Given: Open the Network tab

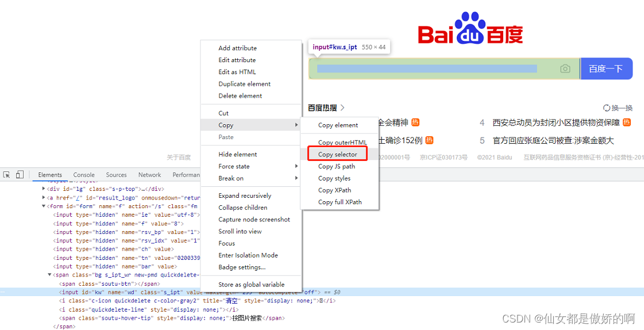Looking at the screenshot, I should pyautogui.click(x=149, y=175).
